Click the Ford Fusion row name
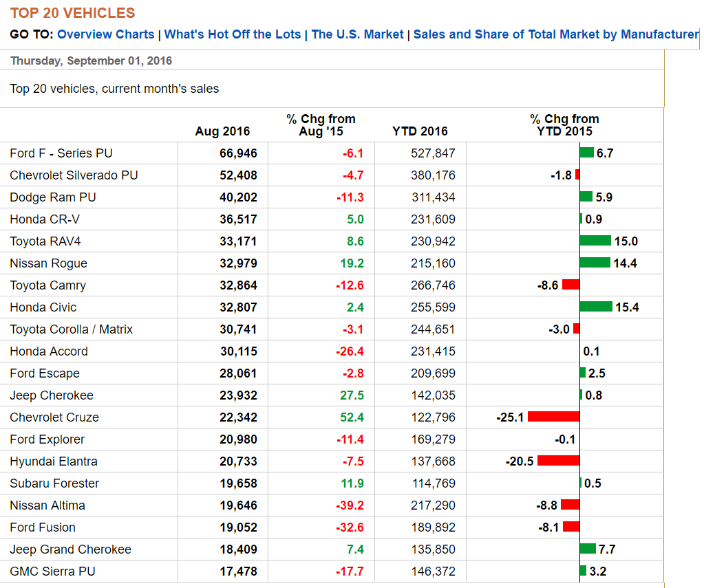Screen dimensions: 704x588 43,527
